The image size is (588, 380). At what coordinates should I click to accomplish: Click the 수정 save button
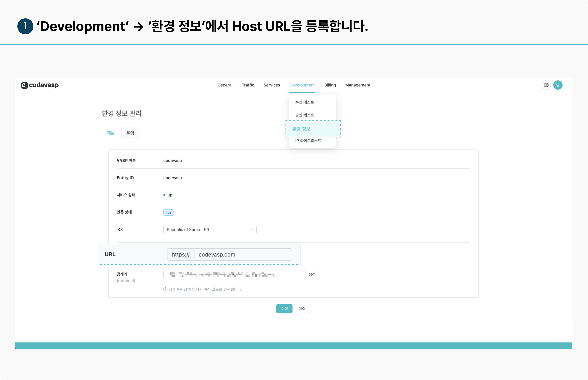(x=284, y=309)
